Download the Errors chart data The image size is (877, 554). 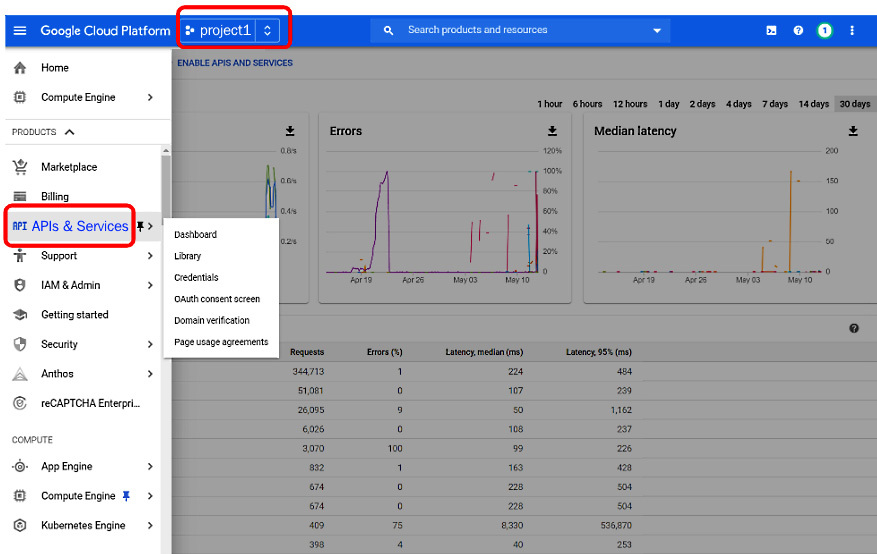(x=552, y=131)
